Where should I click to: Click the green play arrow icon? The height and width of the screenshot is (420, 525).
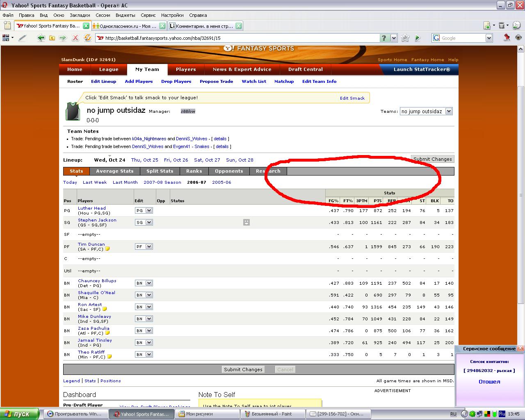click(x=418, y=38)
